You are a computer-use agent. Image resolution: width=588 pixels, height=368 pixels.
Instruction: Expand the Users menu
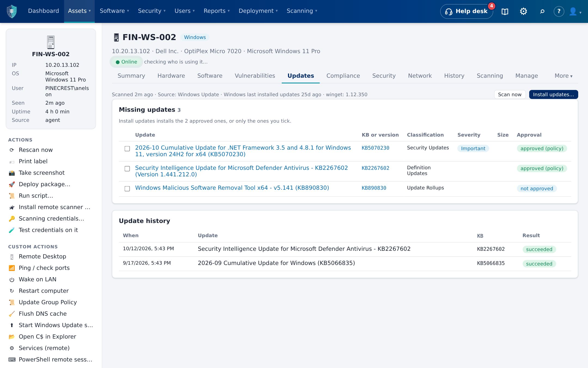tap(185, 11)
